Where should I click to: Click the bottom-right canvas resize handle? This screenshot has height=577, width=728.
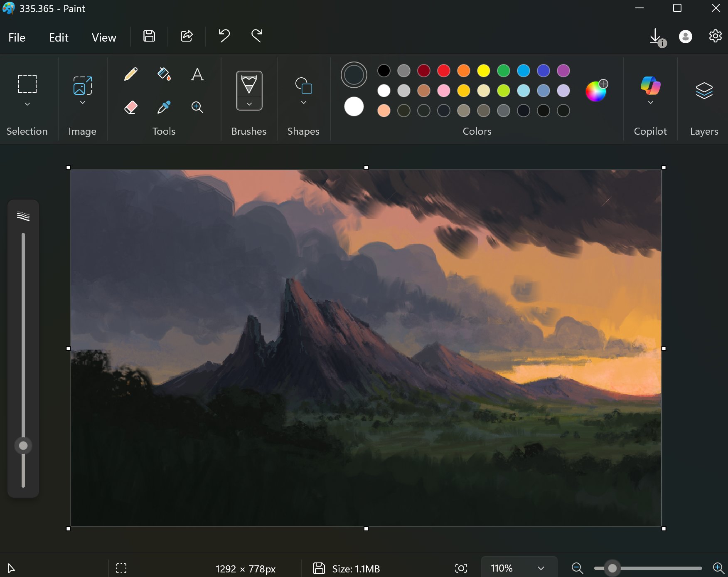664,529
